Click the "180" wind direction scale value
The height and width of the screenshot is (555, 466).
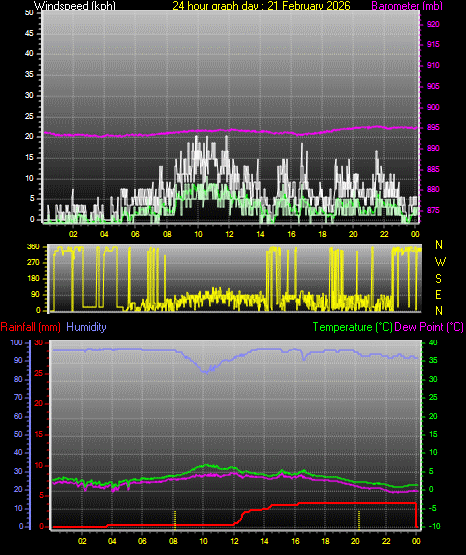click(x=33, y=279)
